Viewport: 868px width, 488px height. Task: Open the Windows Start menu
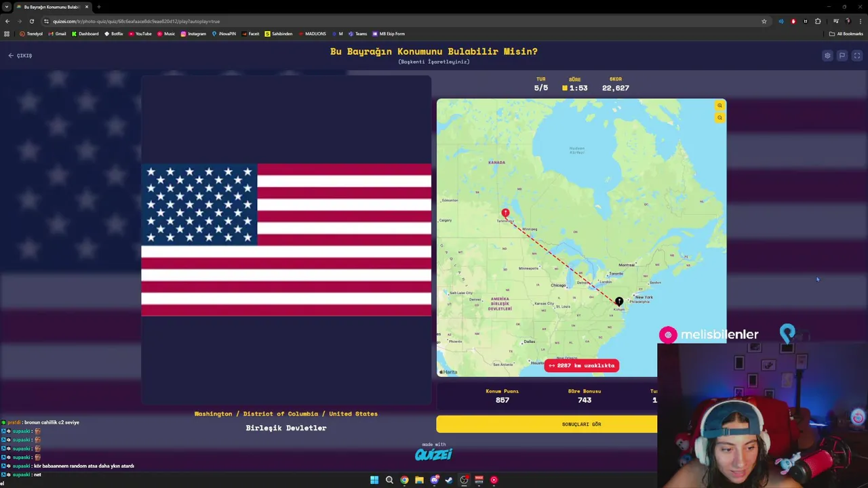click(x=374, y=480)
